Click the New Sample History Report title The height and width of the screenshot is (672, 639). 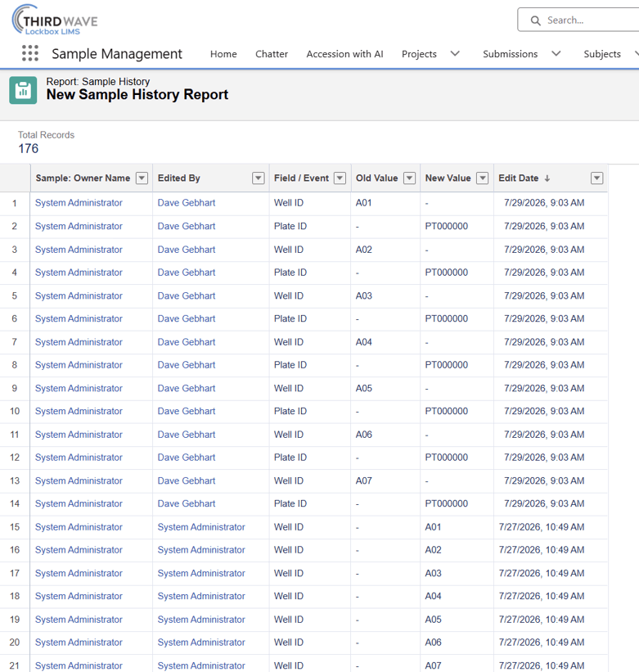click(x=137, y=95)
